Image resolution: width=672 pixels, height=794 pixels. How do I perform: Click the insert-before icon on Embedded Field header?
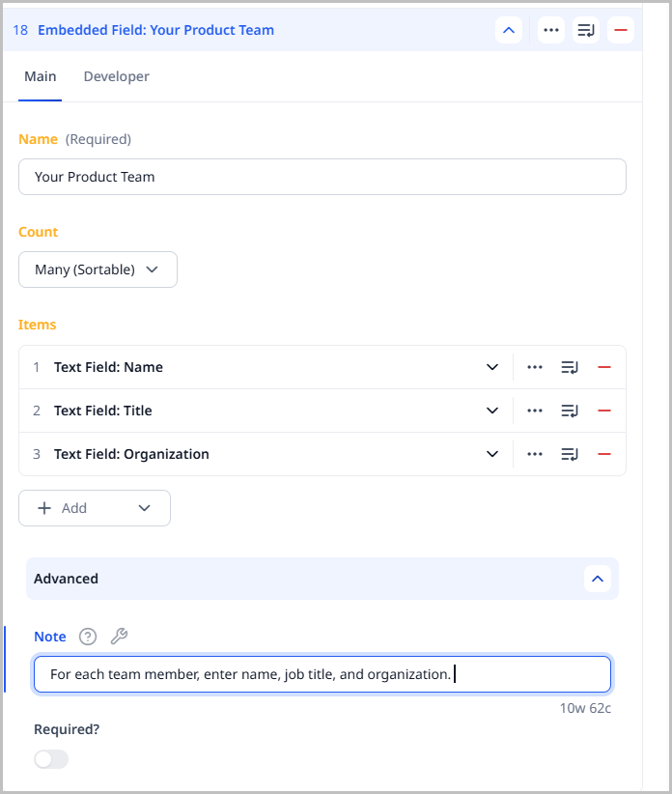(x=586, y=30)
